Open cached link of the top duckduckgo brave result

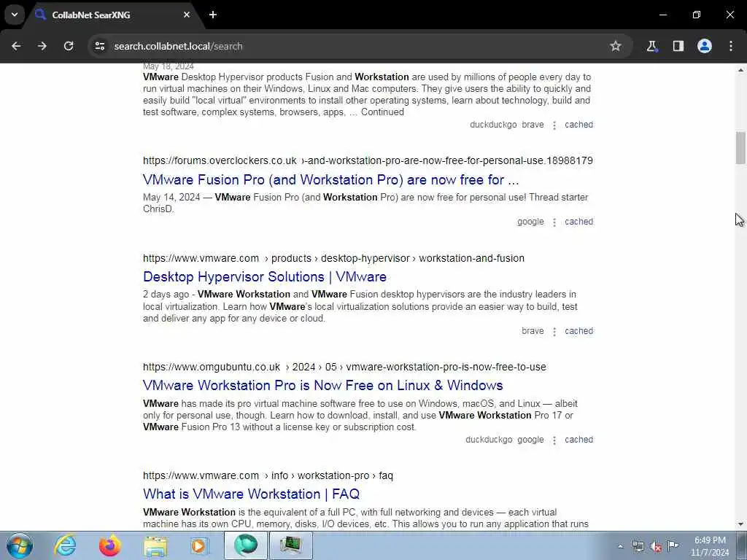tap(578, 124)
